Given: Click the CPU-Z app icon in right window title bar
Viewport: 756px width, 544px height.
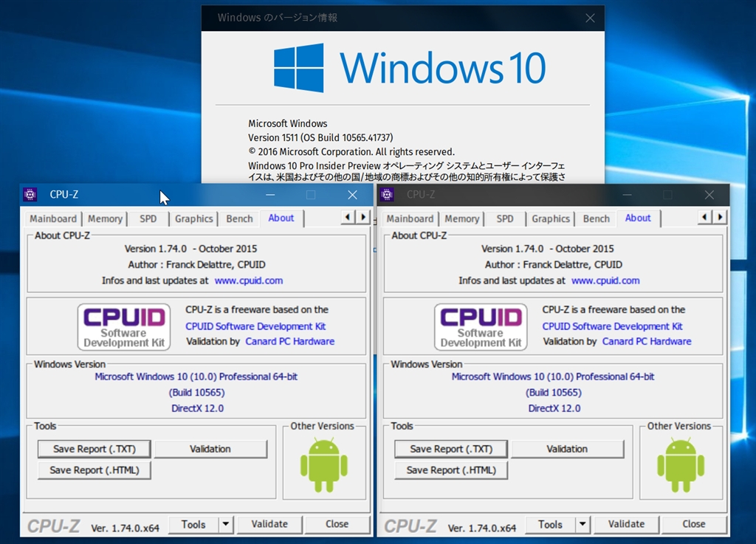Looking at the screenshot, I should coord(387,194).
